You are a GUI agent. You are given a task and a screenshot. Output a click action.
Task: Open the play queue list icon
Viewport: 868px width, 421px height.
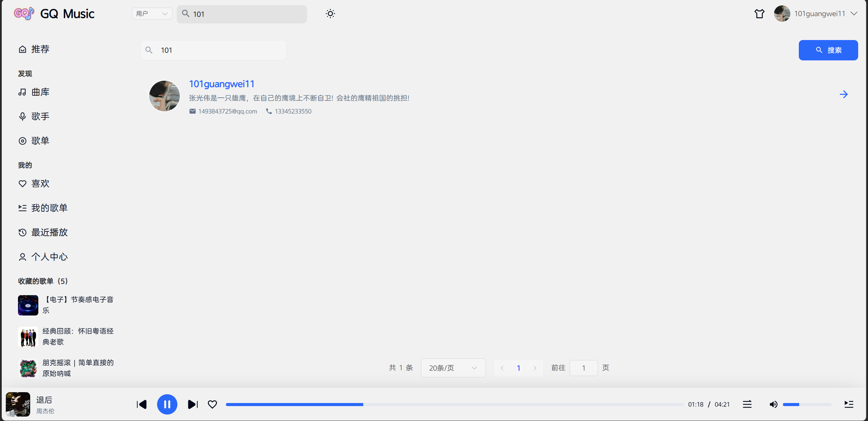click(849, 404)
